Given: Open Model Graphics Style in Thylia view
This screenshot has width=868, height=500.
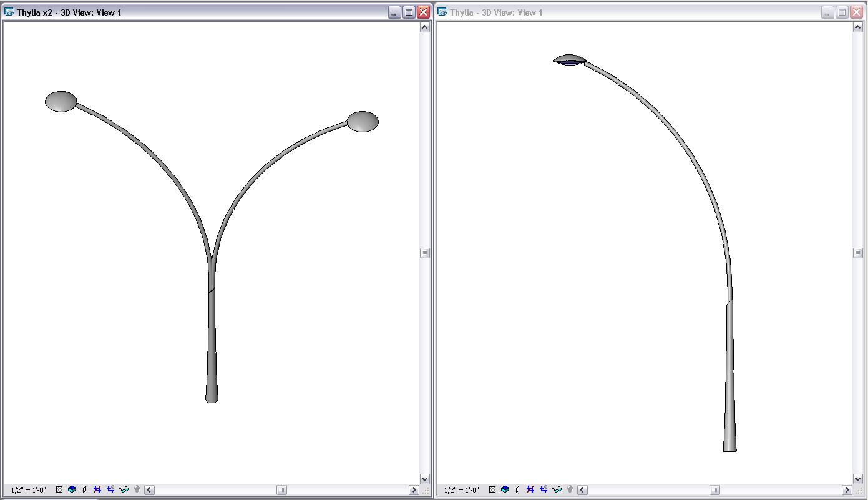Looking at the screenshot, I should click(x=505, y=490).
